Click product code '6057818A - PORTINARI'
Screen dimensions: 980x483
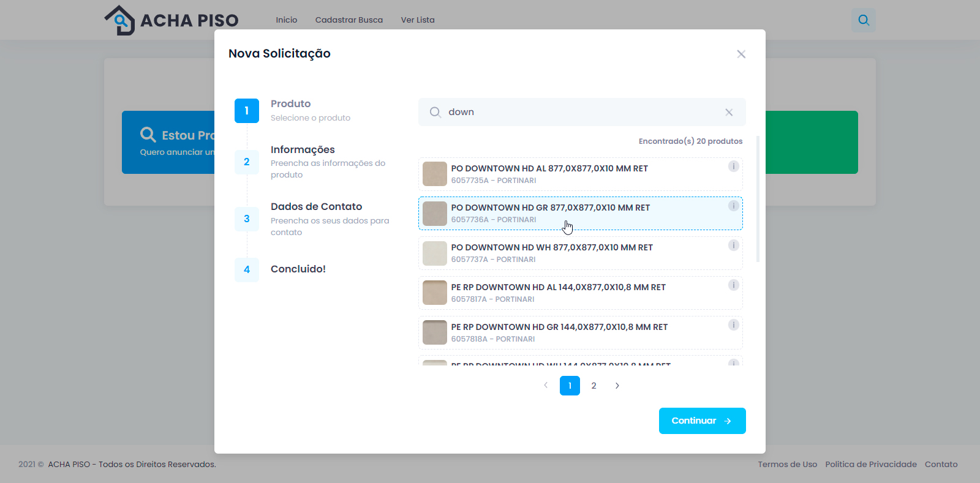493,339
